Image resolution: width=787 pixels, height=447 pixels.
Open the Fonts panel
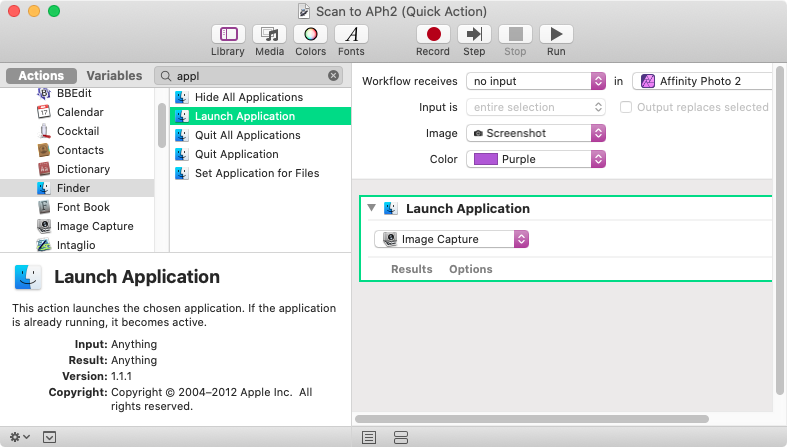coord(351,41)
